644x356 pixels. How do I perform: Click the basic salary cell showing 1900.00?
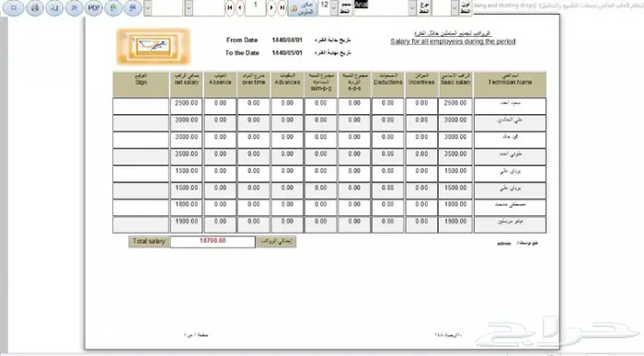455,224
